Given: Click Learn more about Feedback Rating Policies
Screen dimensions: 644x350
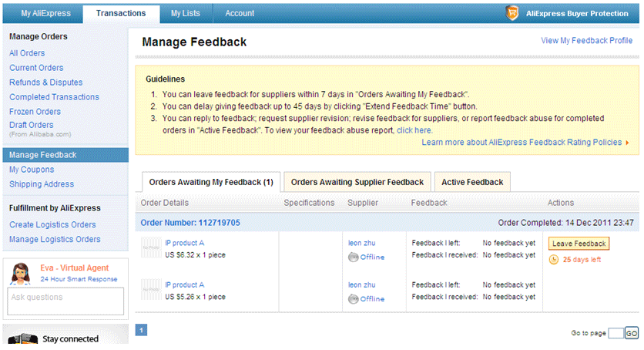Looking at the screenshot, I should pyautogui.click(x=525, y=142).
